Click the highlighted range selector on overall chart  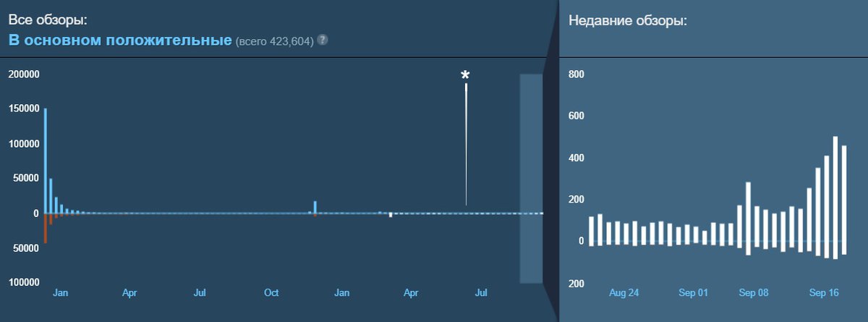tap(531, 177)
